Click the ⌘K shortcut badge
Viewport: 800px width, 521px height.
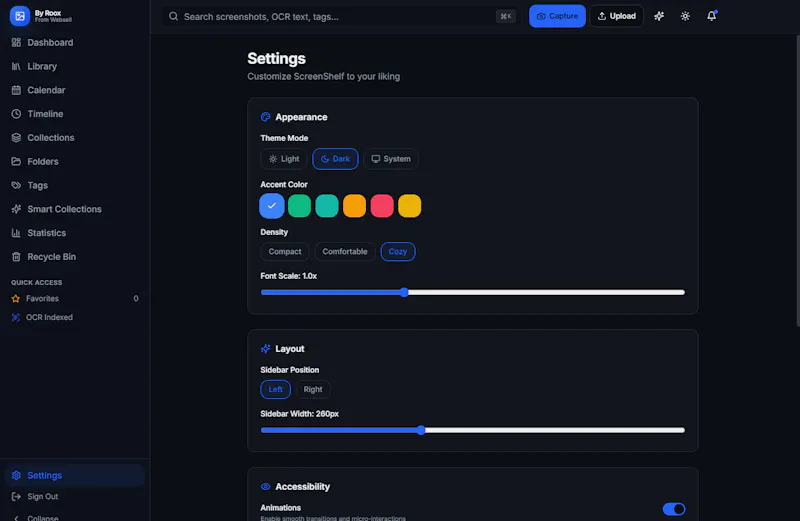[x=506, y=16]
